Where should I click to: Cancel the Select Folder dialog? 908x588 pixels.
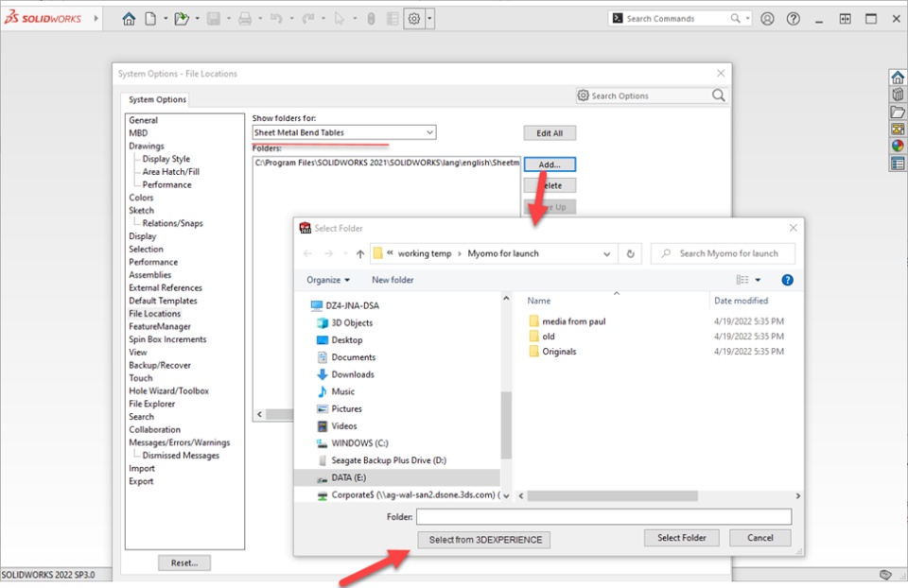pos(760,538)
